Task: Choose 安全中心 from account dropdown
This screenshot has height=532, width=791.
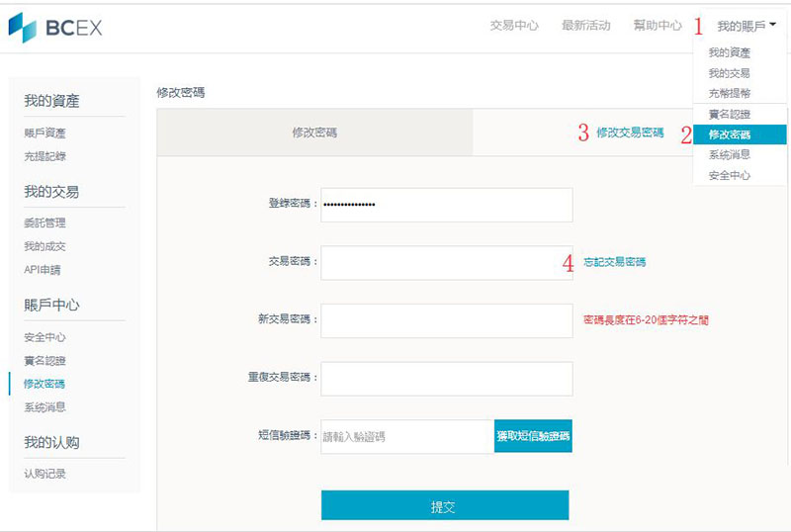Action: tap(730, 175)
